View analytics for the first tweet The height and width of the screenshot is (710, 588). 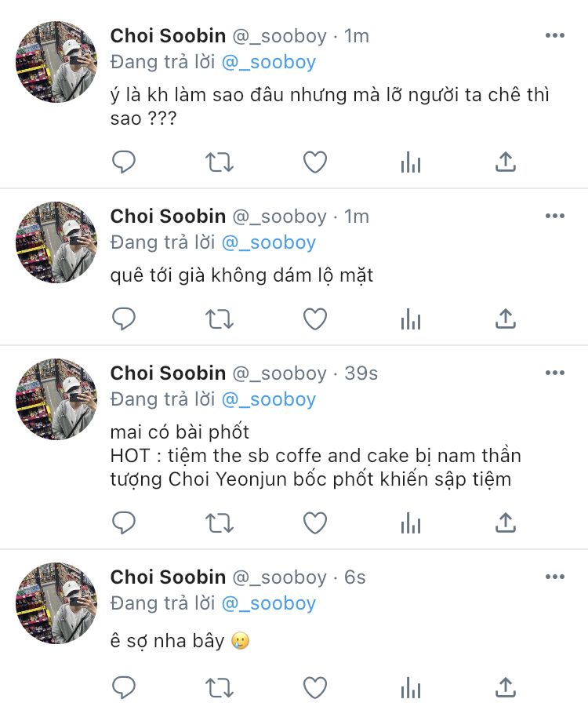pos(411,162)
